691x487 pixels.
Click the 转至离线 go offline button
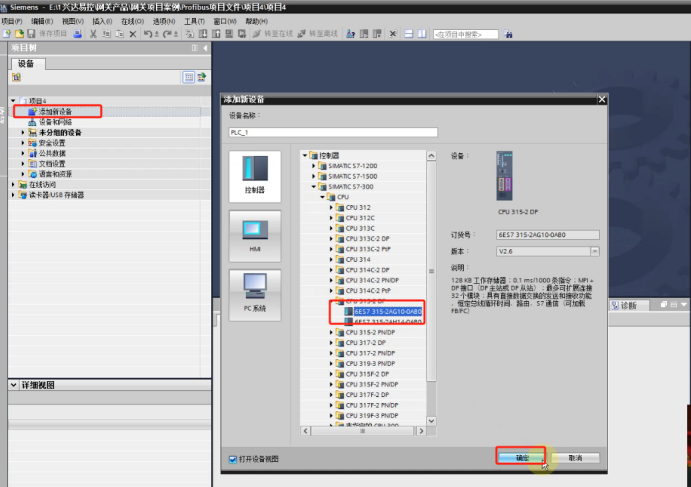(x=318, y=34)
